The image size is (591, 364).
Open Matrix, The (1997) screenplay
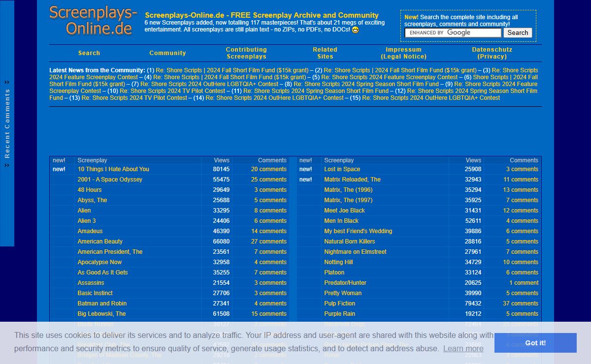click(x=348, y=200)
